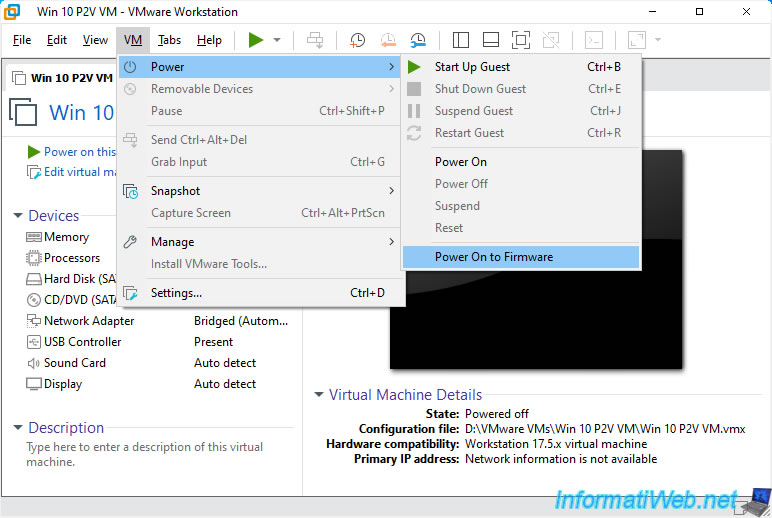Click the green Power On toolbar icon
Image resolution: width=772 pixels, height=518 pixels.
coord(256,40)
